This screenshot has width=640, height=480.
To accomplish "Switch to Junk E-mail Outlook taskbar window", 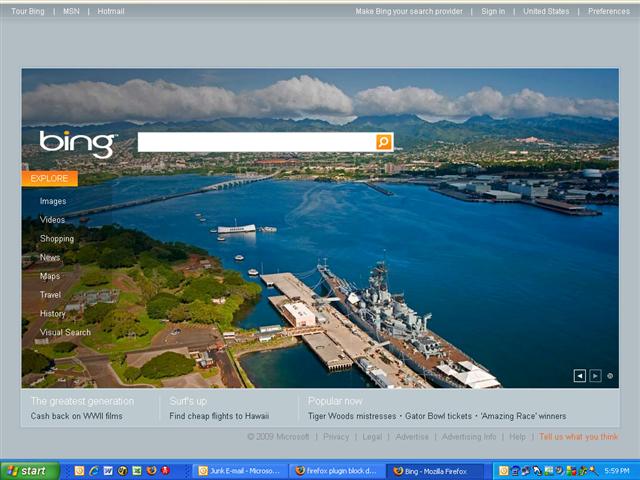I will pos(241,471).
